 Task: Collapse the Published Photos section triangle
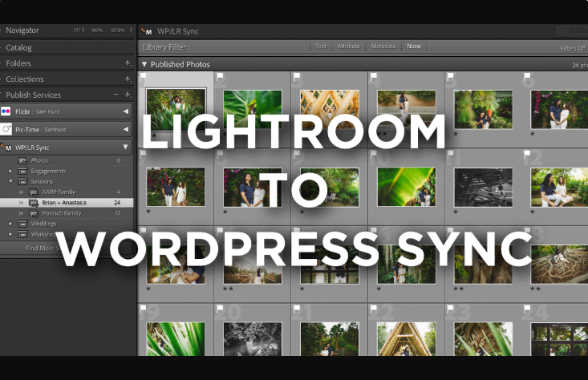(x=144, y=64)
